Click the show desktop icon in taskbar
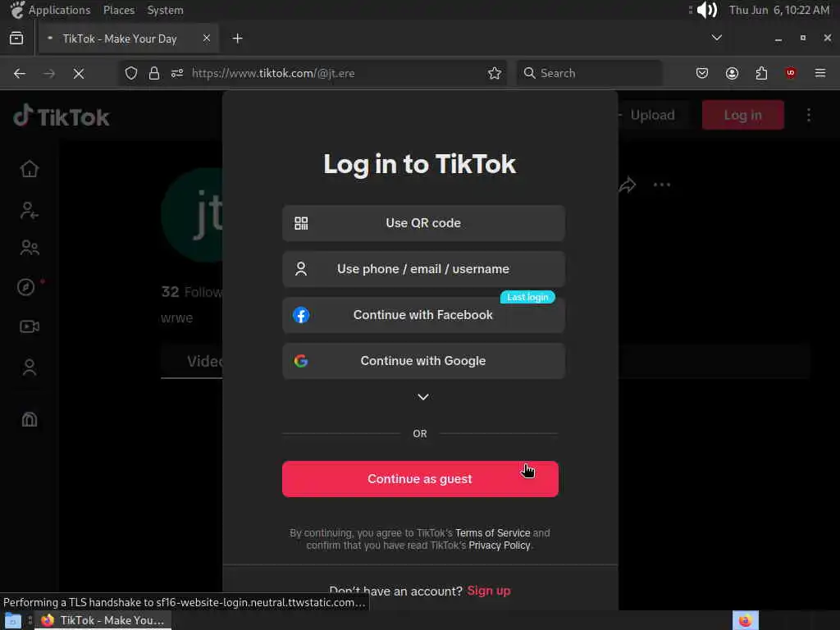The height and width of the screenshot is (630, 840). coord(12,620)
